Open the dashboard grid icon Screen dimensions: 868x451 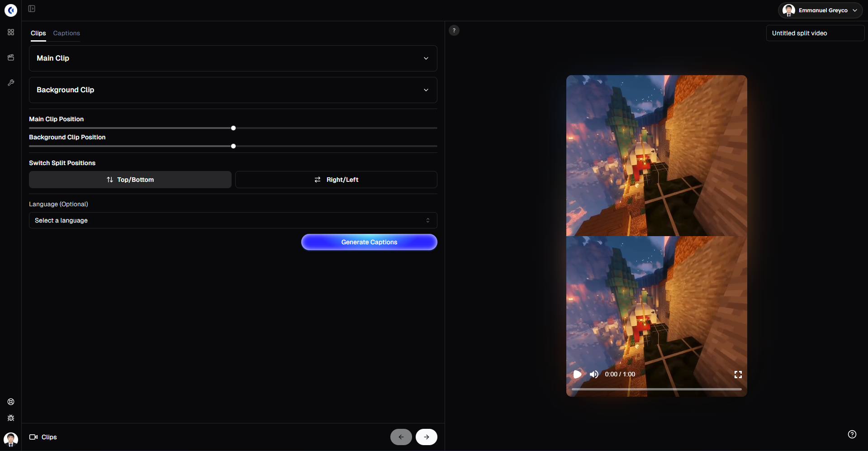11,32
